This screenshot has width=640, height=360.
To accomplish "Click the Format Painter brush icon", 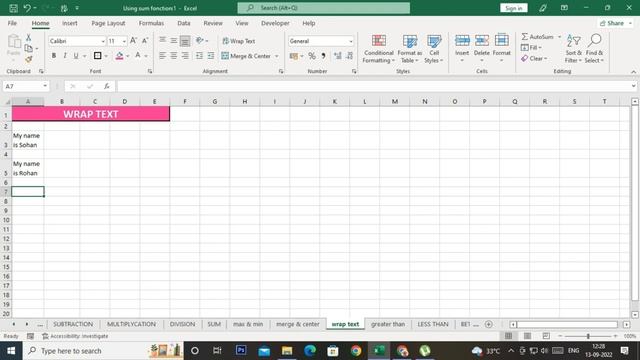I will [29, 60].
